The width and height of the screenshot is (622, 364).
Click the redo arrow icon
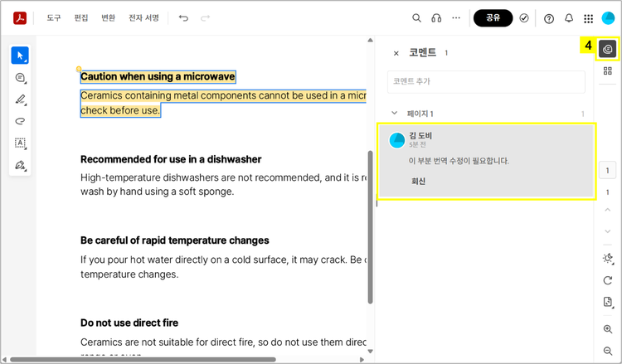(x=205, y=18)
